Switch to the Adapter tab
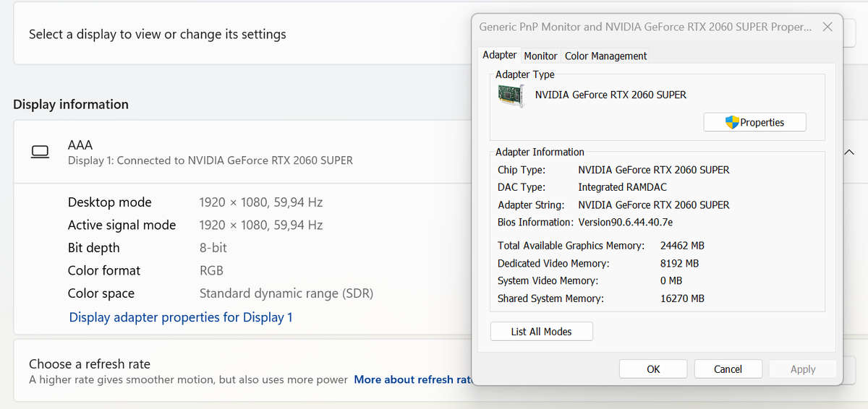The image size is (868, 409). point(499,55)
